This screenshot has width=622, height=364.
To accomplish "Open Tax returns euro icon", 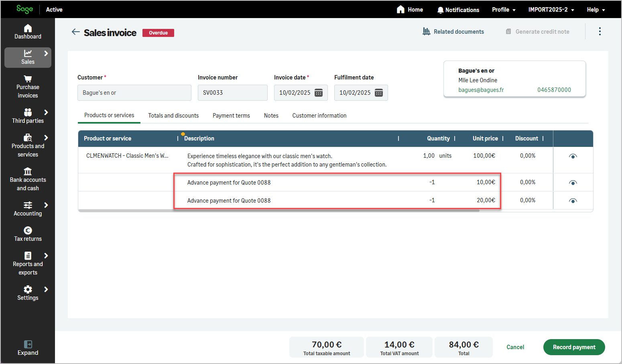I will coord(28,230).
